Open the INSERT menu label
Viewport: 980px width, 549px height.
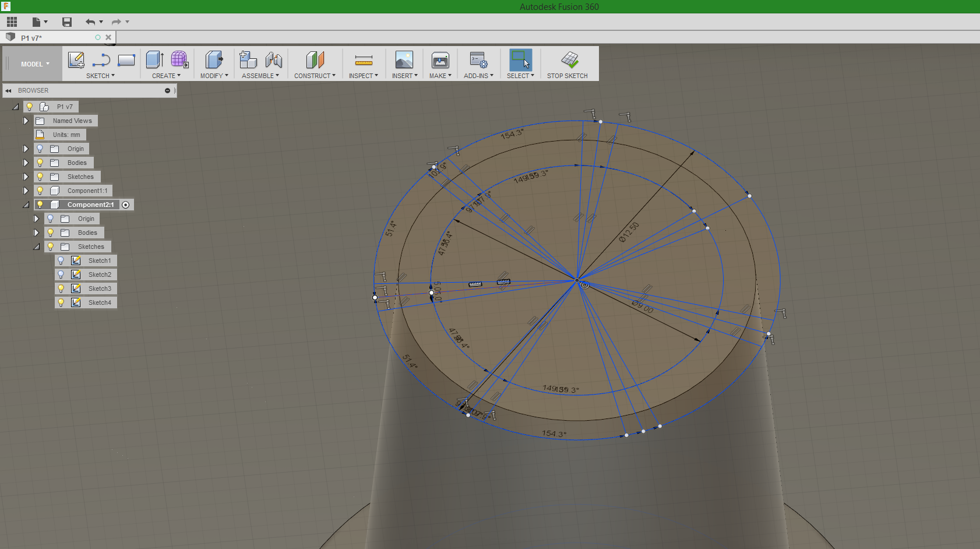tap(404, 76)
